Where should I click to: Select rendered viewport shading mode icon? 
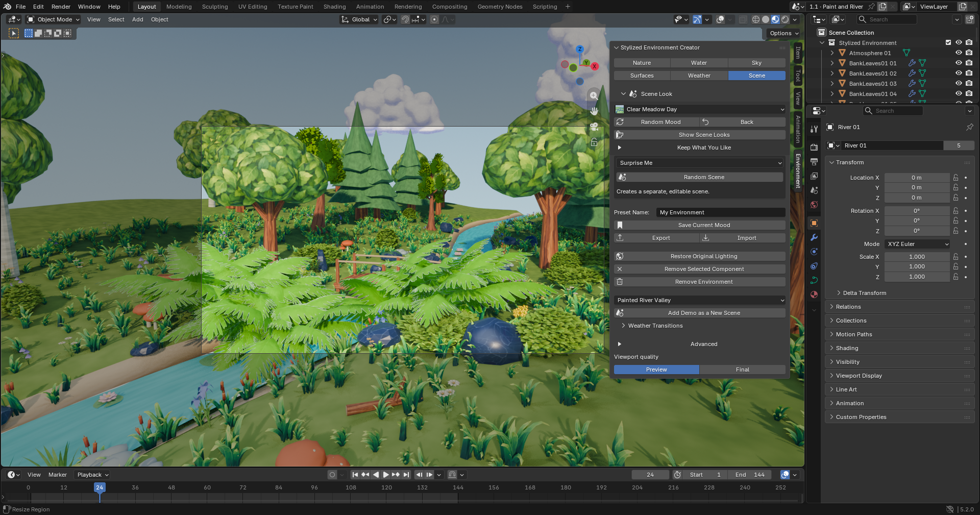(x=785, y=19)
